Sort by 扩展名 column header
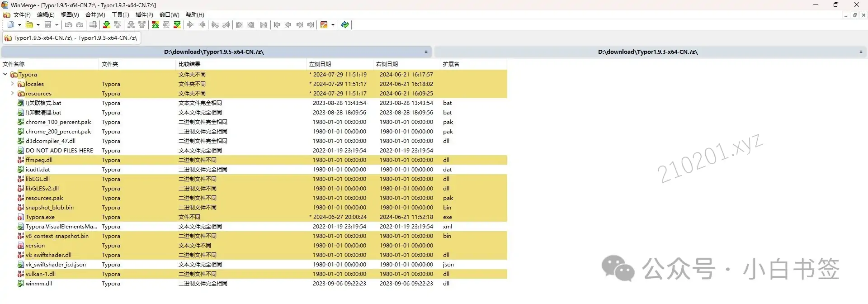This screenshot has height=304, width=868. pyautogui.click(x=473, y=64)
